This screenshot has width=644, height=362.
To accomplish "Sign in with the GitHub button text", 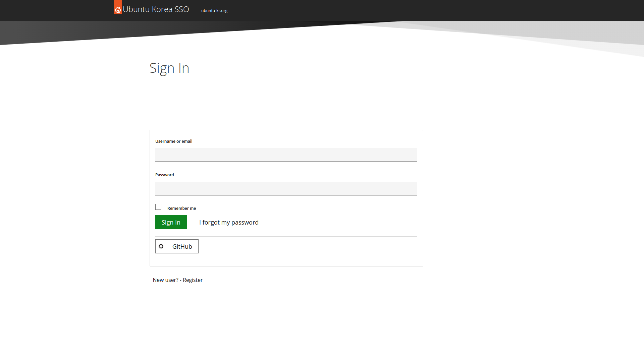I will (x=182, y=246).
